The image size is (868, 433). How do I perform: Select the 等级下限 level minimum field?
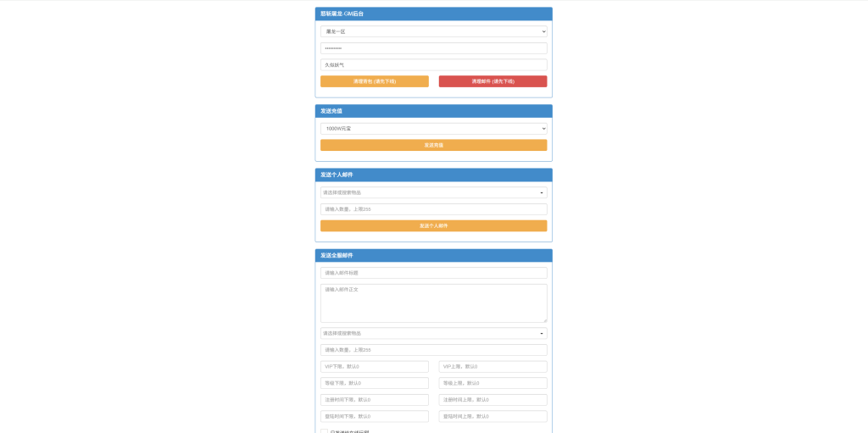(374, 383)
